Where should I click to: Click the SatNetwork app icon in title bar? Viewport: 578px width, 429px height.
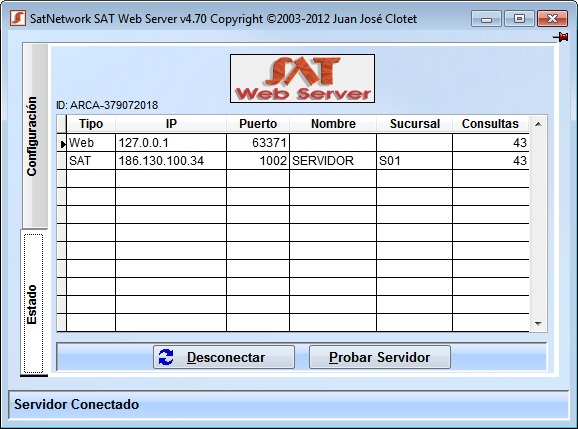pos(18,18)
